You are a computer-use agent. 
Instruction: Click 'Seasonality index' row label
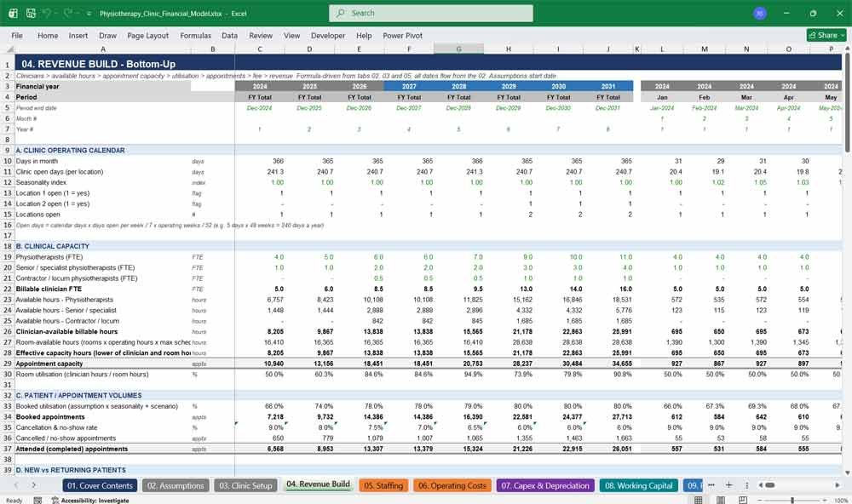click(x=41, y=182)
